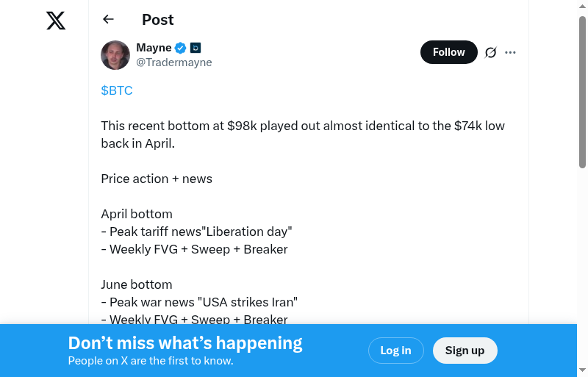The width and height of the screenshot is (588, 377).
Task: Click the scrollbar up arrow
Action: point(582,6)
